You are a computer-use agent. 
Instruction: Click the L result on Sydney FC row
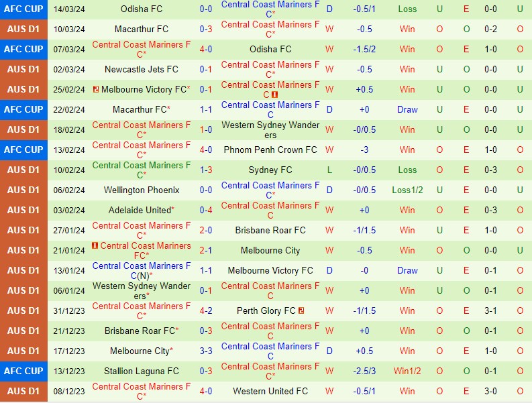pyautogui.click(x=329, y=170)
